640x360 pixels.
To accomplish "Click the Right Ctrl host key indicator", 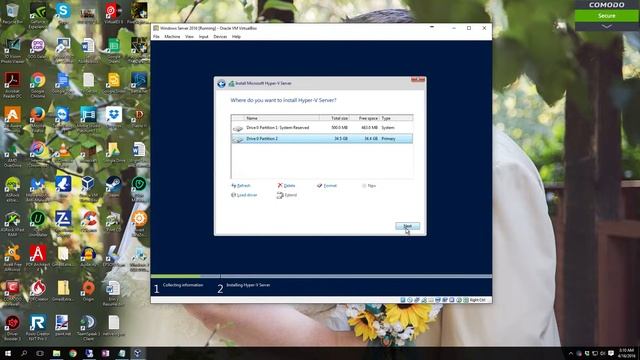I will tap(478, 300).
